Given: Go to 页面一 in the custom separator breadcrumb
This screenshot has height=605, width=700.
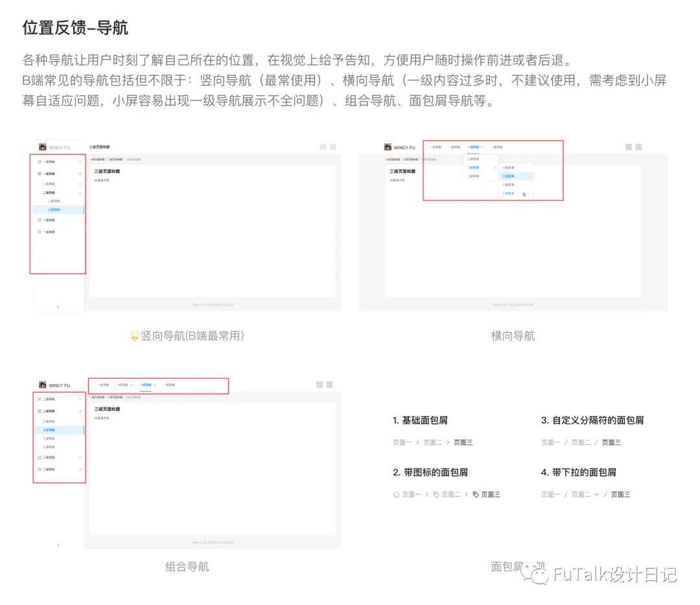Looking at the screenshot, I should pos(550,442).
